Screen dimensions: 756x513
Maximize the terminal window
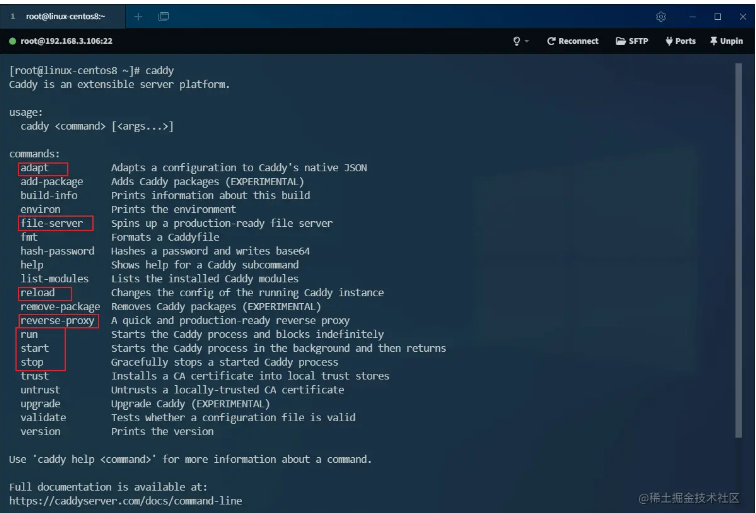(717, 17)
